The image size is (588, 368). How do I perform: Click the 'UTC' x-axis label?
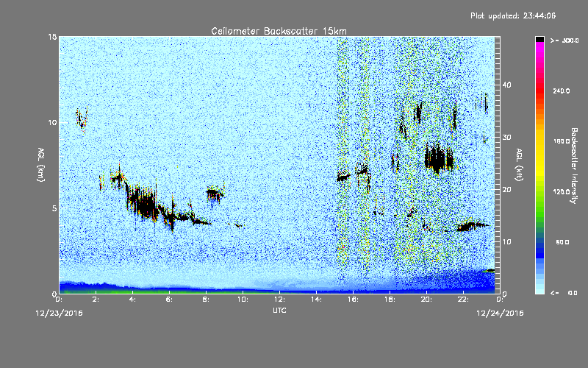[279, 310]
